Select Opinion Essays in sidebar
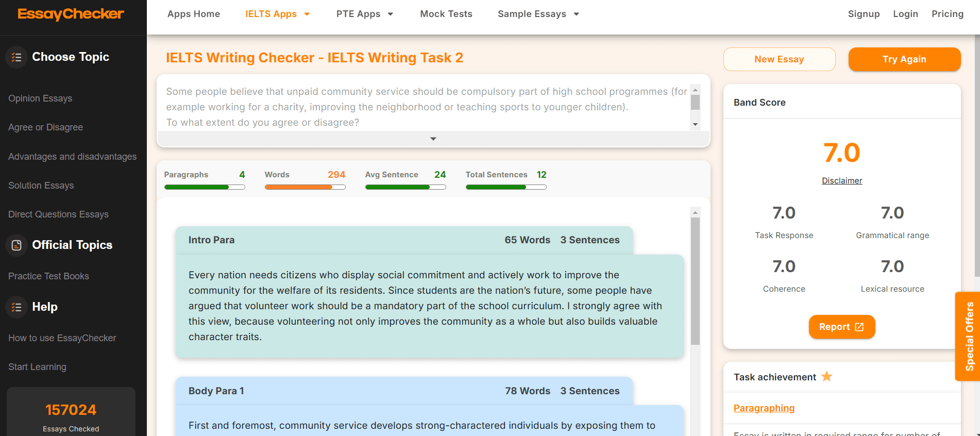Screen dimensions: 980x436 40,98
